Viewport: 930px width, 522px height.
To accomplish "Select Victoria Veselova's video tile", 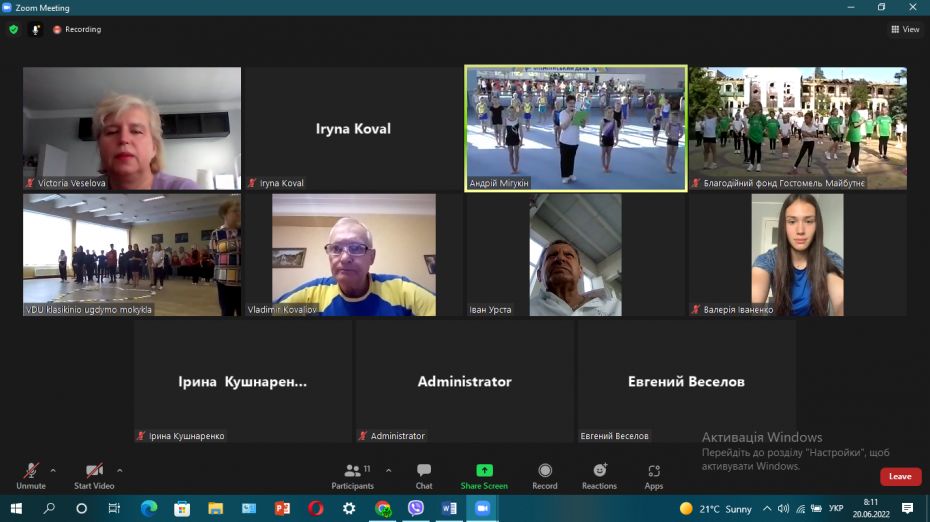I will tap(132, 128).
